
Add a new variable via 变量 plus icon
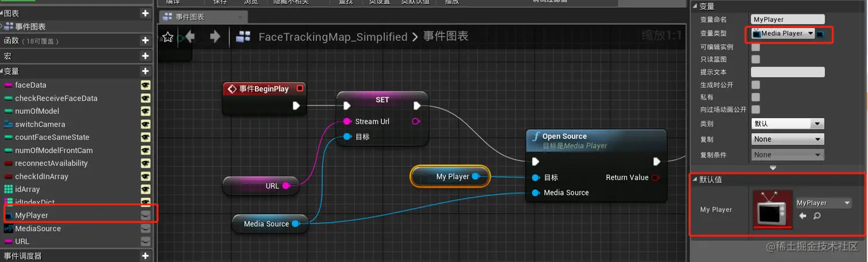click(x=145, y=71)
